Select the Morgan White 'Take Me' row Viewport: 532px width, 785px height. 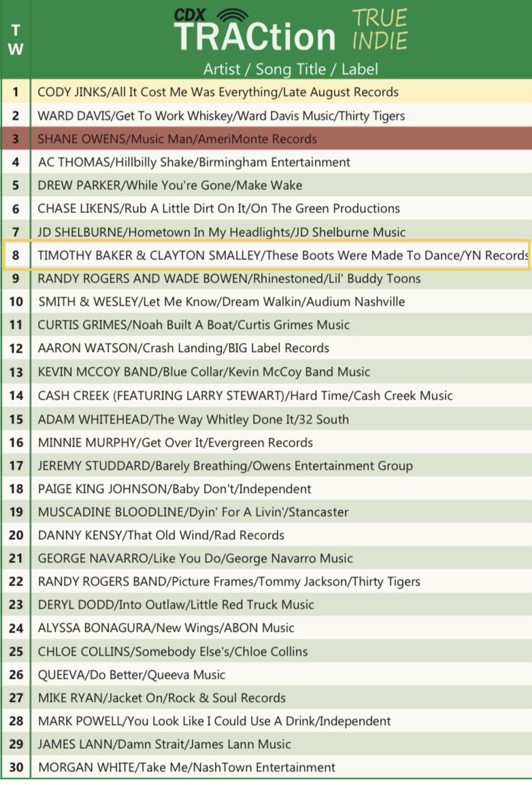point(266,767)
